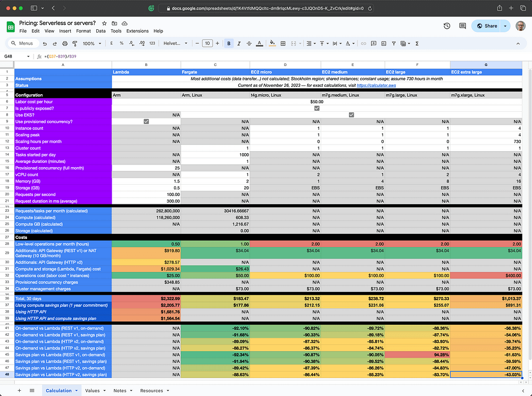This screenshot has width=532, height=396.
Task: Open the Google account avatar
Action: [520, 26]
